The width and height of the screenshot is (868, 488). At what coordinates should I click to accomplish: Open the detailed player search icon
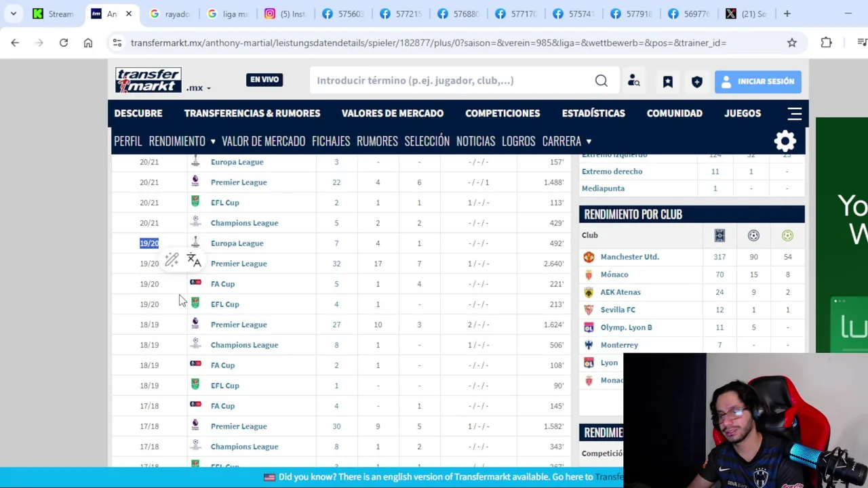[634, 81]
